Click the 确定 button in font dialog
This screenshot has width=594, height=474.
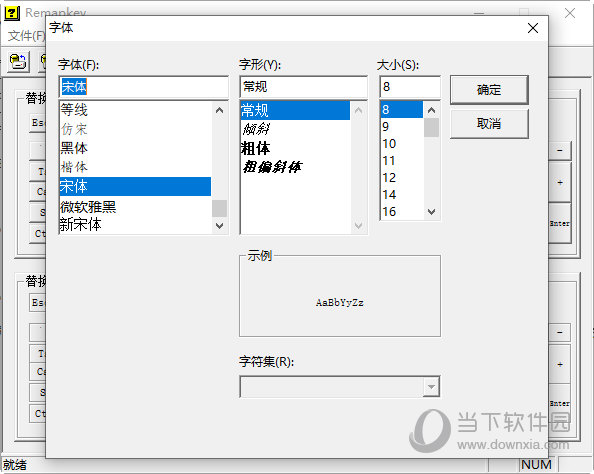tap(489, 90)
